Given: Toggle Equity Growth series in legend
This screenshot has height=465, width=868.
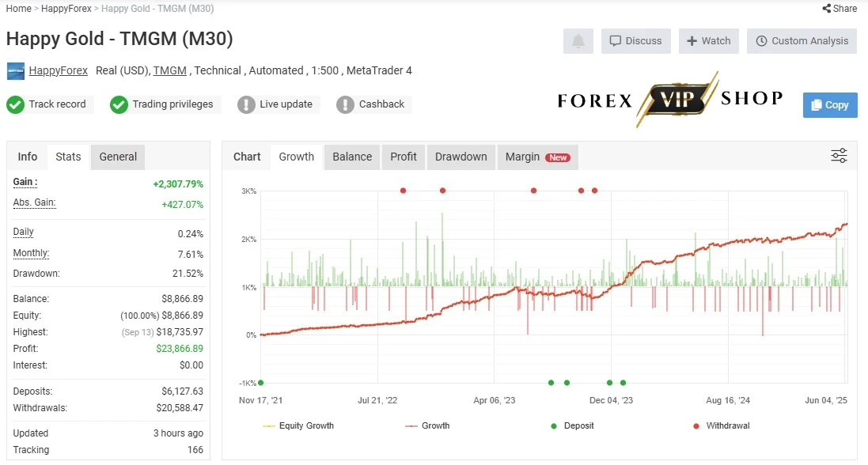Looking at the screenshot, I should 298,425.
